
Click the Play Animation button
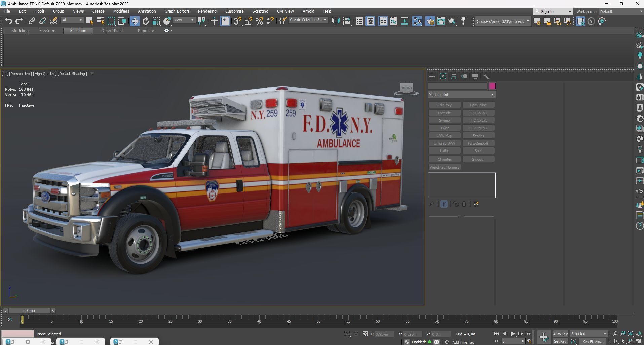click(x=513, y=334)
